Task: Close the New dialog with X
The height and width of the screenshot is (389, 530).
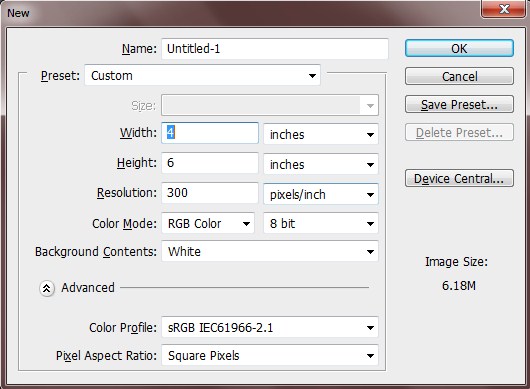Action: click(x=504, y=9)
